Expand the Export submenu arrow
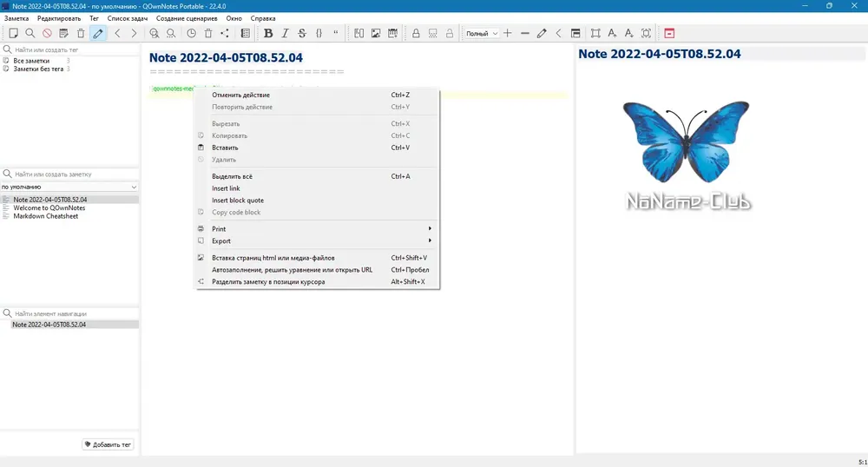This screenshot has width=868, height=467. point(430,240)
